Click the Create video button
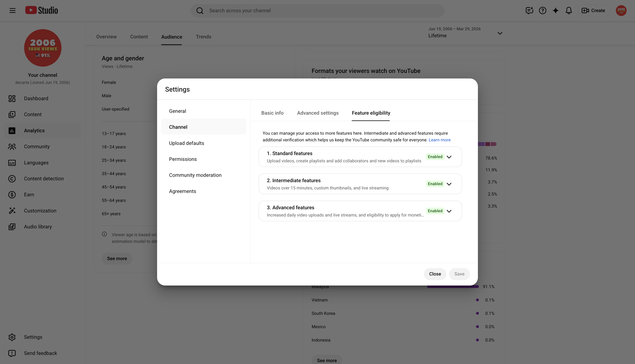 (x=593, y=11)
